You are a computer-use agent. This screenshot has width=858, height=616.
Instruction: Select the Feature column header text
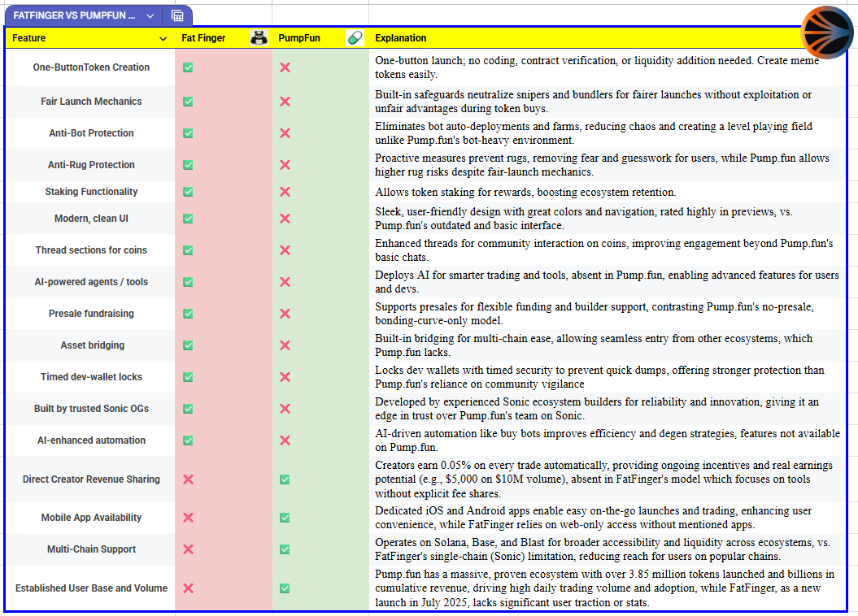click(29, 38)
